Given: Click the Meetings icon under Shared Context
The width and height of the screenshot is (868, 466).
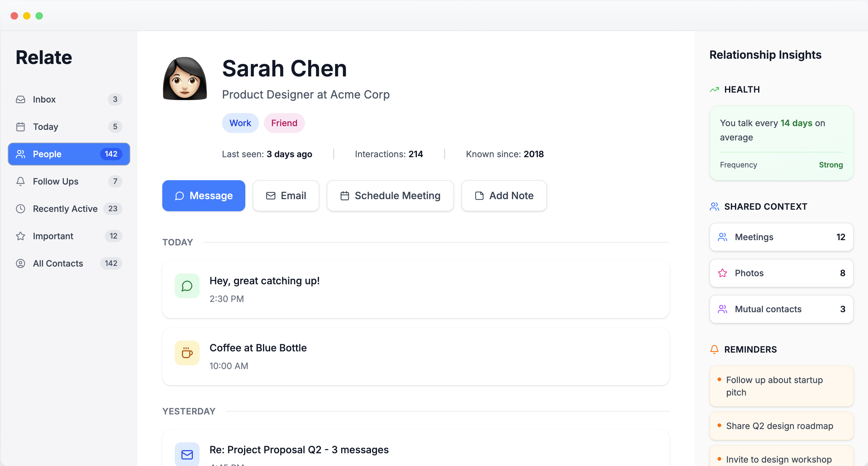Looking at the screenshot, I should pos(723,237).
